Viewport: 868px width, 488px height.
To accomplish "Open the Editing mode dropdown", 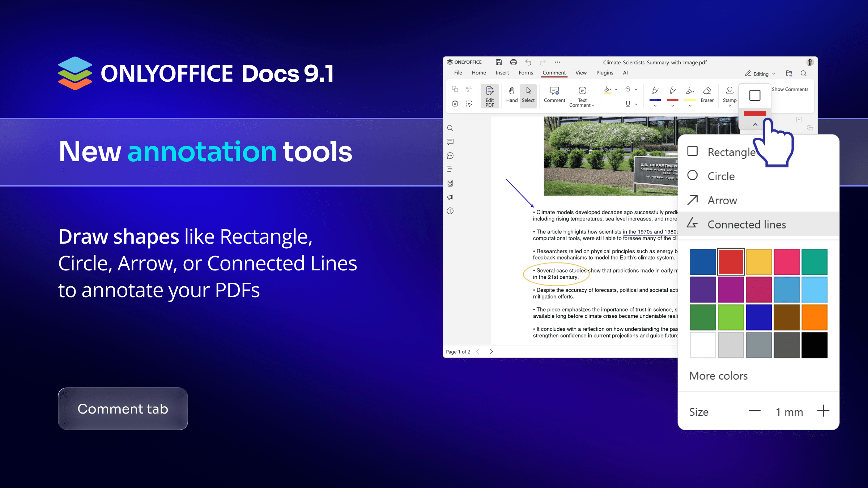I will [761, 74].
